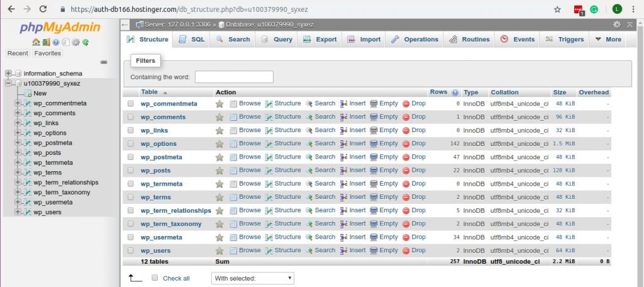Reload the page with browser refresh button
This screenshot has width=644, height=287.
(43, 9)
